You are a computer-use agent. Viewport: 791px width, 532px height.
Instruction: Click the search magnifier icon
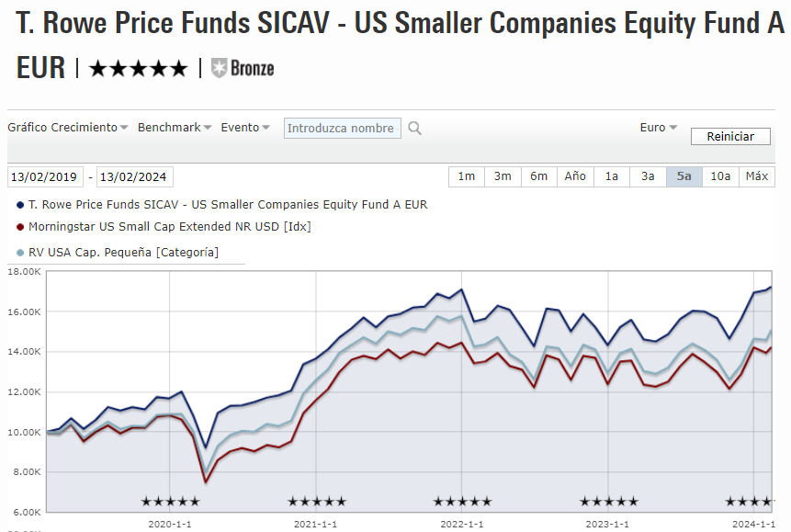(414, 129)
